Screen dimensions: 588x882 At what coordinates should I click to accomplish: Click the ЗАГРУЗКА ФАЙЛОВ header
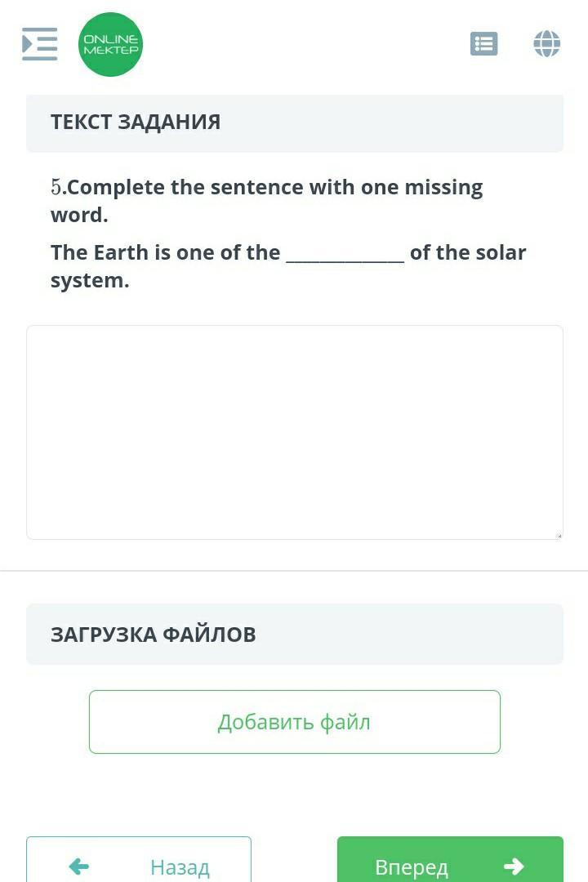click(x=294, y=635)
